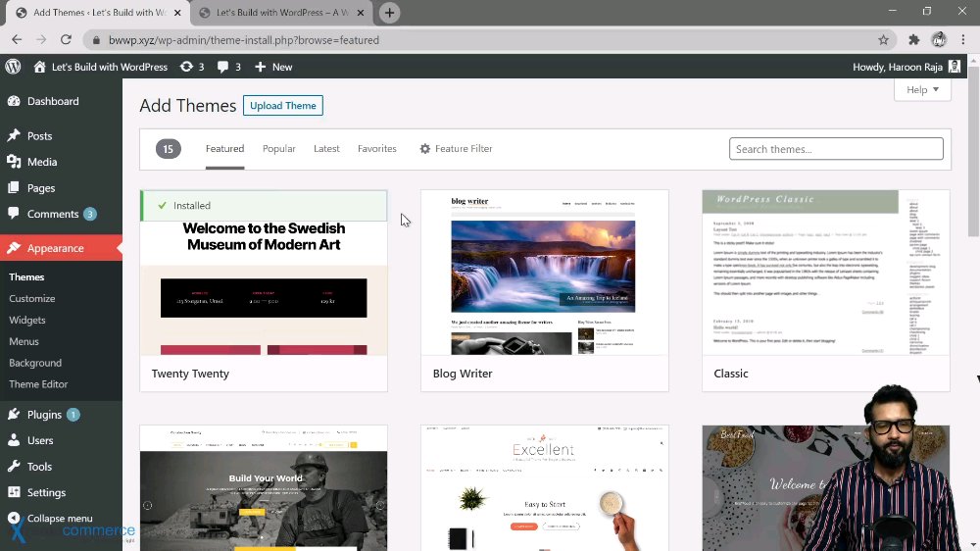Click the Upload Theme button

click(283, 105)
